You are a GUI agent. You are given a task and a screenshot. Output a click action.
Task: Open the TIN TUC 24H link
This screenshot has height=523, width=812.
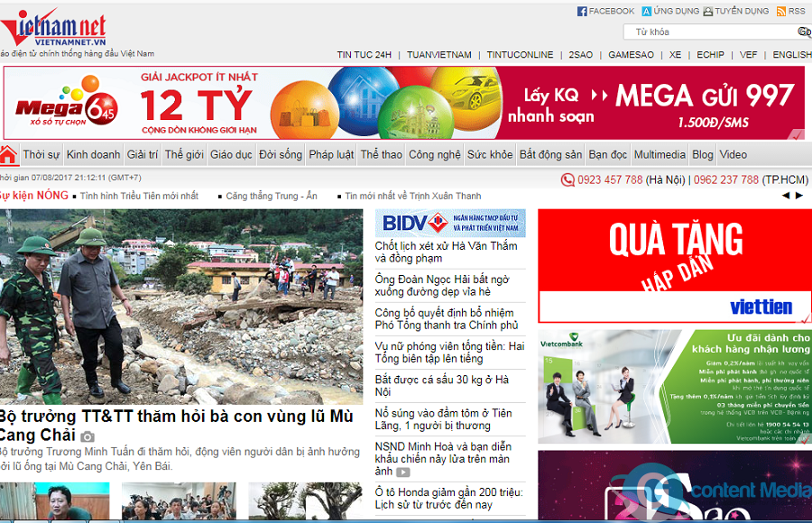click(364, 55)
